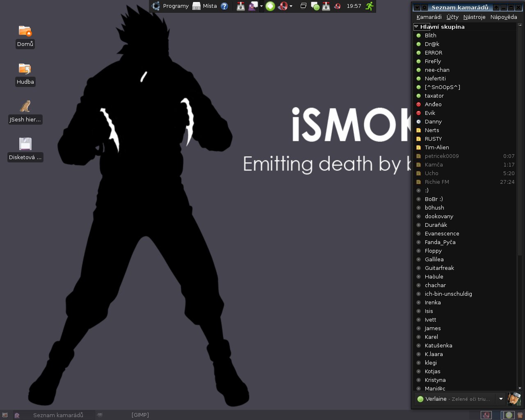Click the Seznam kamarádů taskbar button
525x420 pixels.
coord(54,415)
